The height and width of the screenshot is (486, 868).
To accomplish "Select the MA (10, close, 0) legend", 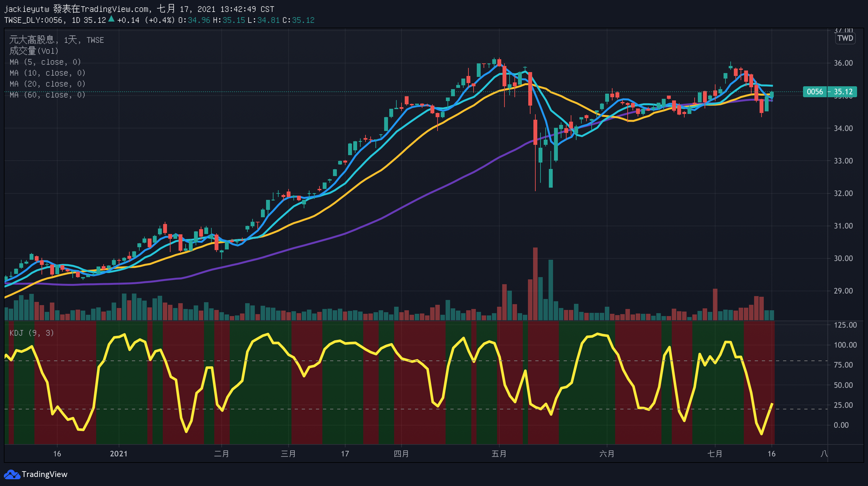I will coord(47,73).
